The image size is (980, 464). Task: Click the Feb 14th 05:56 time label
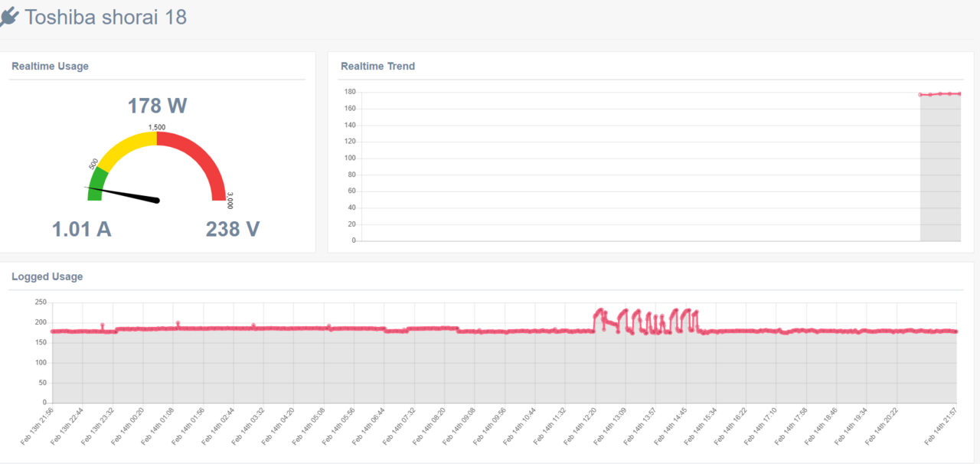pos(338,426)
